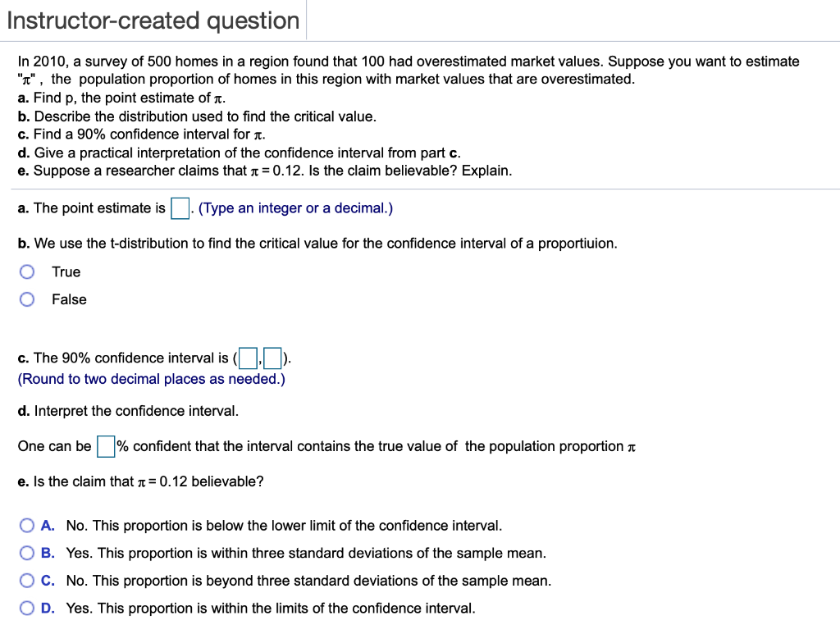Click the True option label text

click(x=66, y=271)
